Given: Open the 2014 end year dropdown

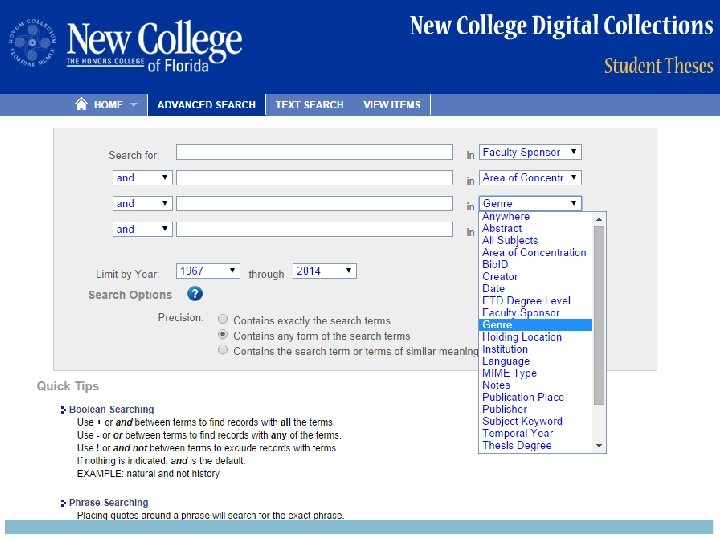Looking at the screenshot, I should pos(324,271).
